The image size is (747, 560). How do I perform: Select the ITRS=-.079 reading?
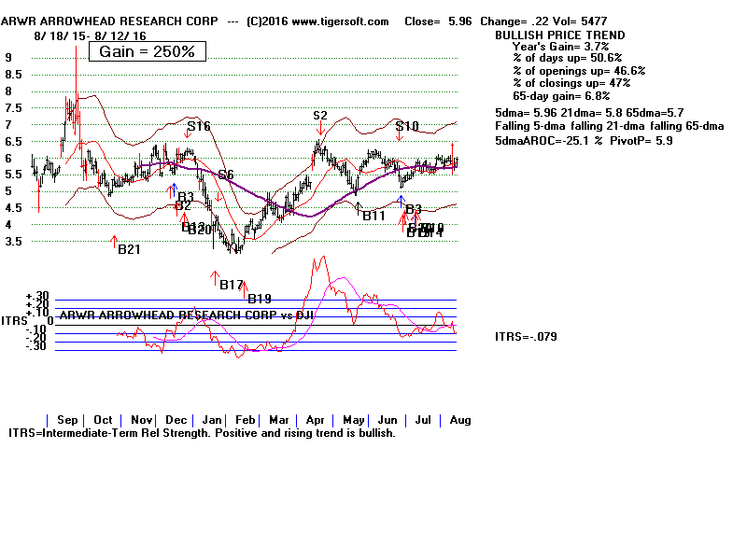(x=526, y=337)
